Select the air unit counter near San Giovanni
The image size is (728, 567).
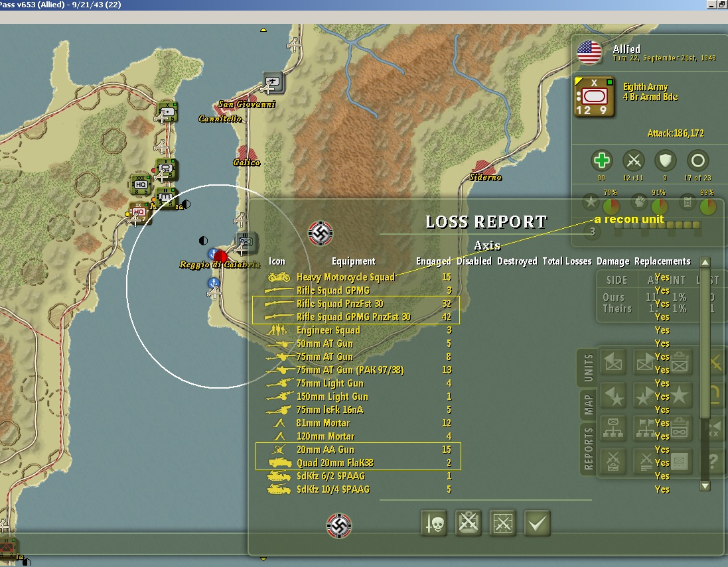[273, 83]
